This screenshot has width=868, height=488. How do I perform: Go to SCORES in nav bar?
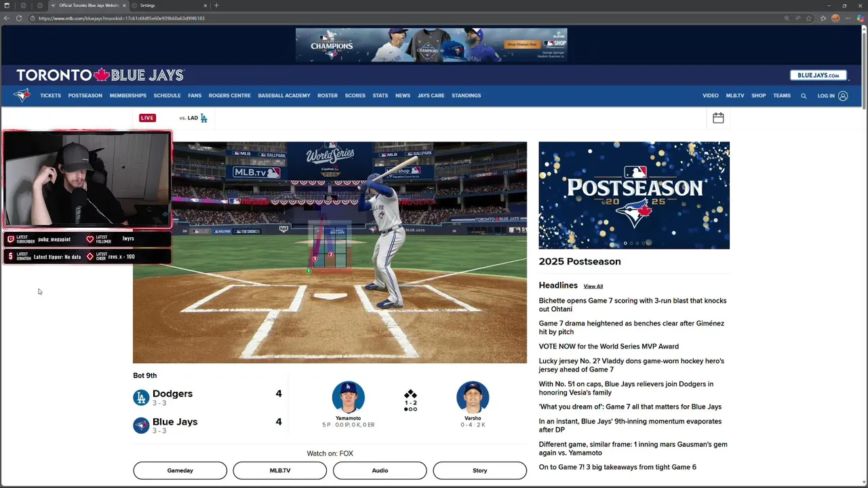point(355,96)
